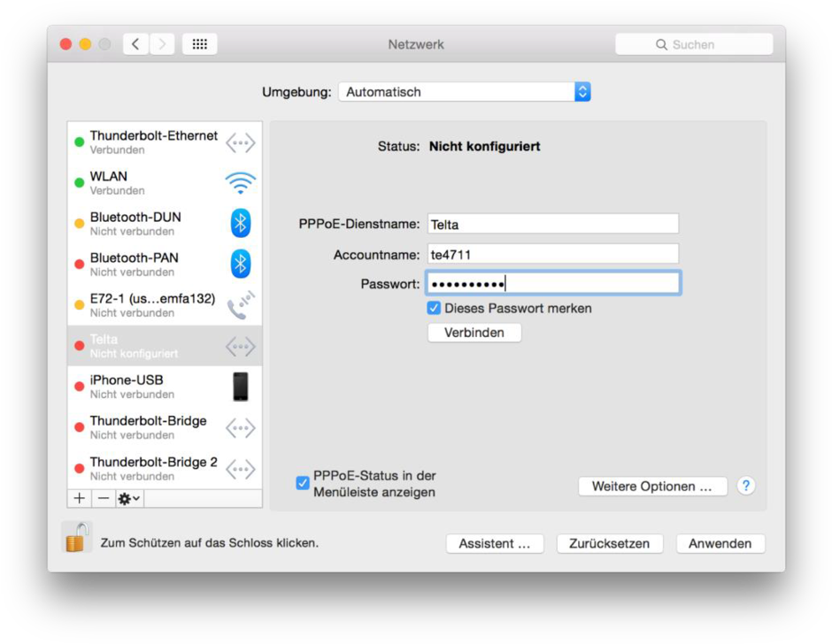Screen dimensions: 832x644
Task: Close the Netzwerk window with red button
Action: tap(65, 44)
